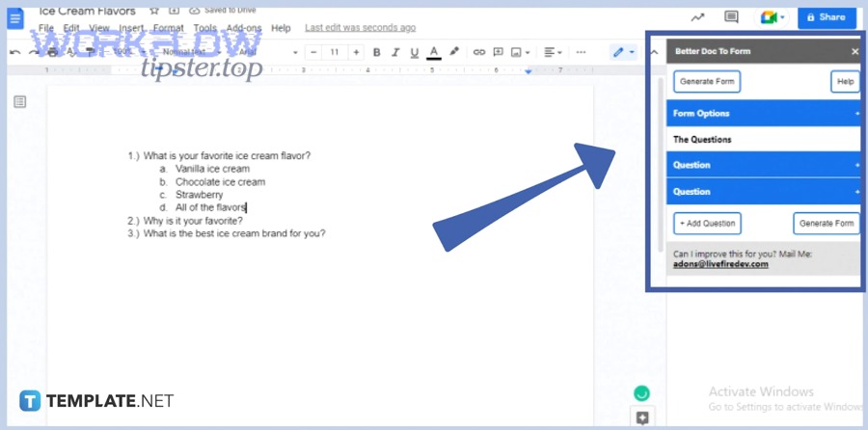
Task: Expand the Form Options section
Action: pyautogui.click(x=764, y=114)
